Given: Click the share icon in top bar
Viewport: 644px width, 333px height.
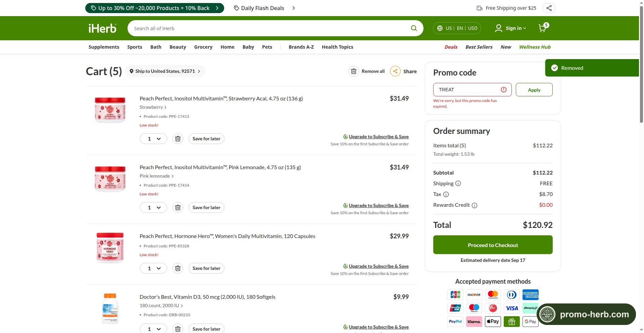Looking at the screenshot, I should (549, 8).
